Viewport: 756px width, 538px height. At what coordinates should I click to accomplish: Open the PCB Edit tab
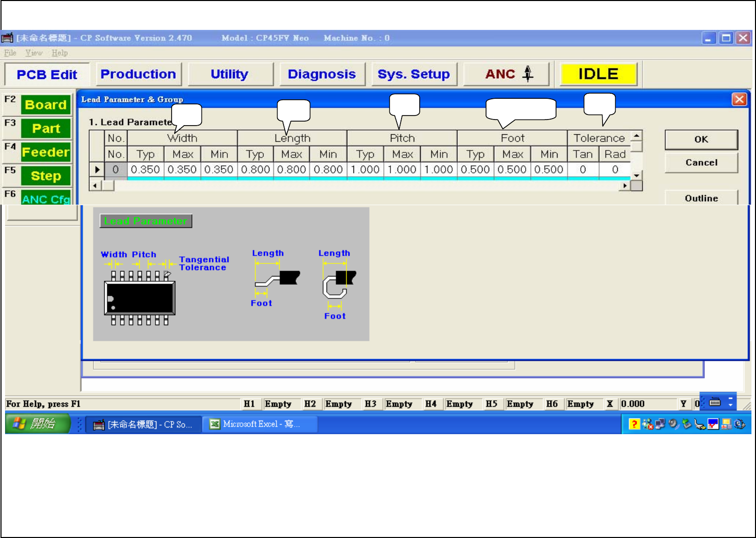click(x=47, y=74)
